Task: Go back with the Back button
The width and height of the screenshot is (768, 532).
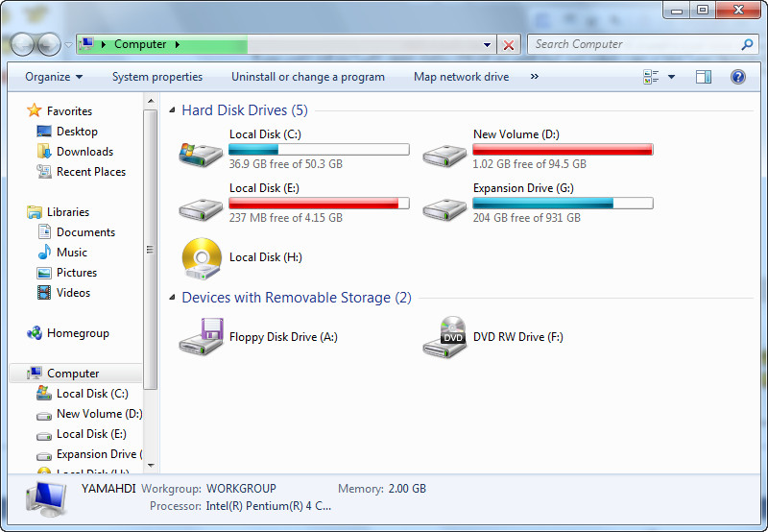Action: coord(22,44)
